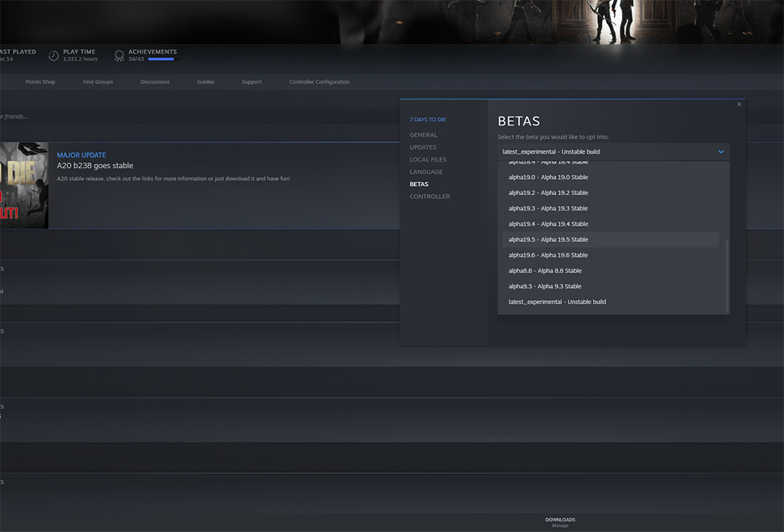
Task: Open the Updates properties section
Action: (x=423, y=147)
